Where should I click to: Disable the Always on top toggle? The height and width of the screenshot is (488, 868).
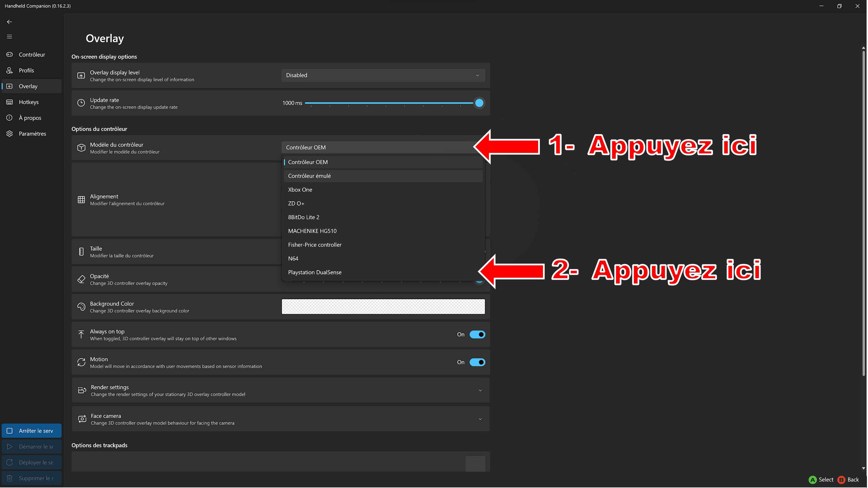[477, 335]
